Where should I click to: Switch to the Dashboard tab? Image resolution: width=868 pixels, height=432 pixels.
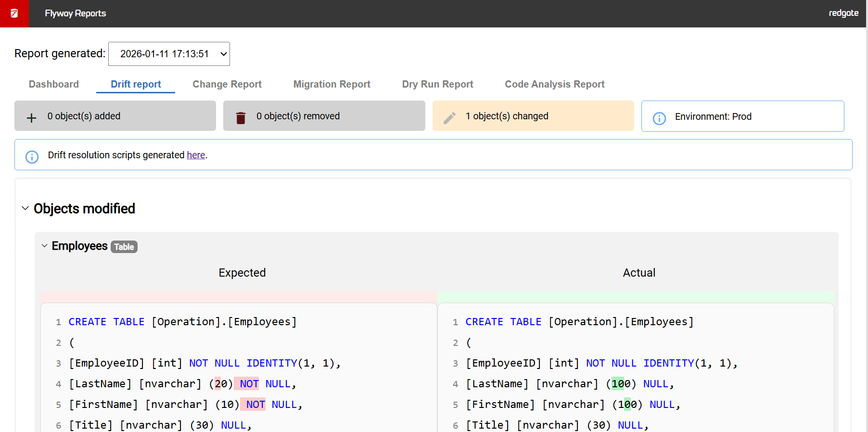54,84
